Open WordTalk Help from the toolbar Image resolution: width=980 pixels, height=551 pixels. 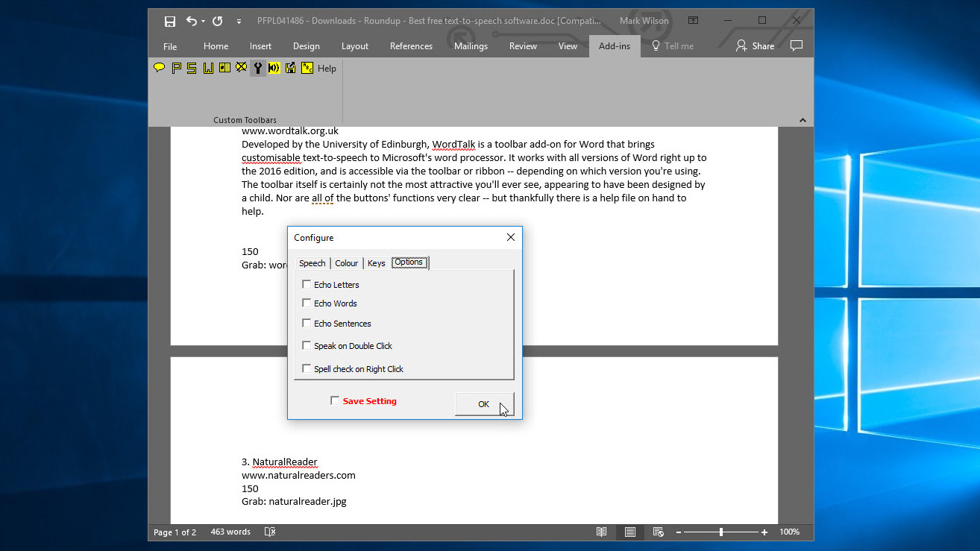[327, 68]
